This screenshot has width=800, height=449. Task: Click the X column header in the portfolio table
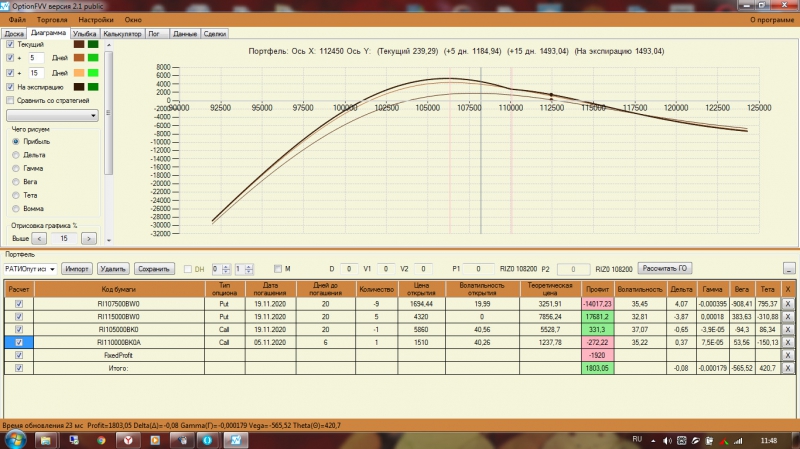coord(788,289)
